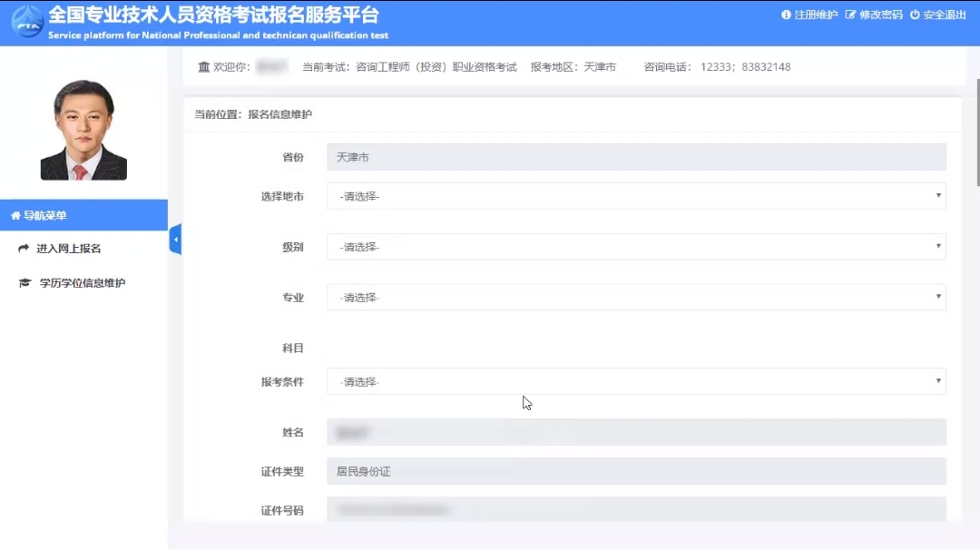Select 学历学位信息维护 in the sidebar
The height and width of the screenshot is (550, 980).
82,283
